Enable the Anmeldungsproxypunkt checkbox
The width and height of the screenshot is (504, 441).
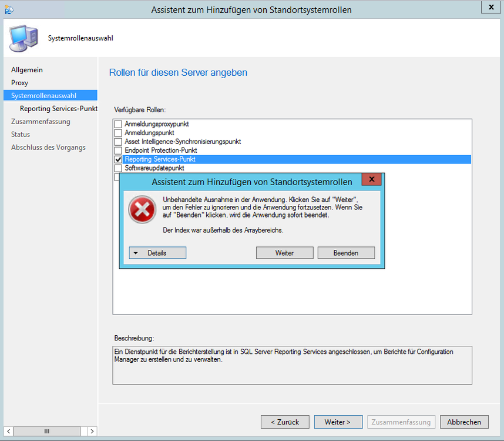pyautogui.click(x=118, y=124)
